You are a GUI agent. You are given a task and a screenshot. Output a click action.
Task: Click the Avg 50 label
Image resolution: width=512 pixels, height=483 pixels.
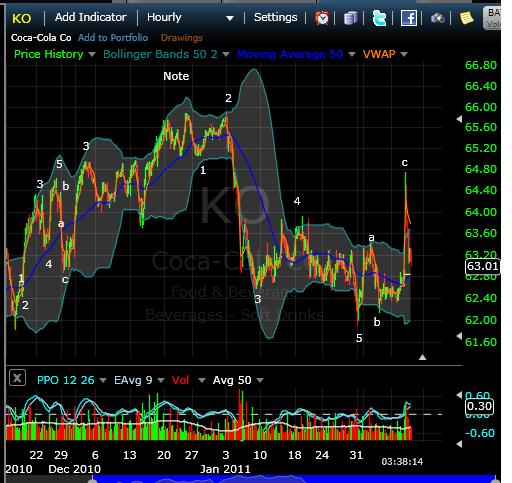coord(232,380)
